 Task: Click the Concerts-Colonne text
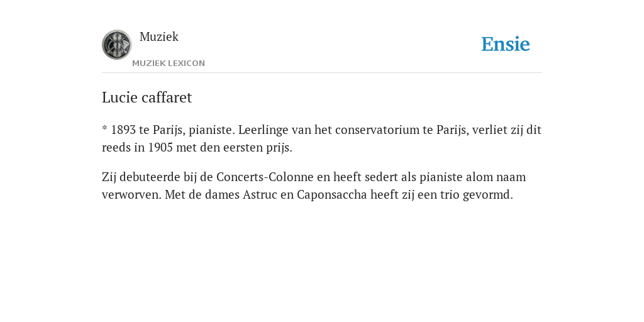265,177
